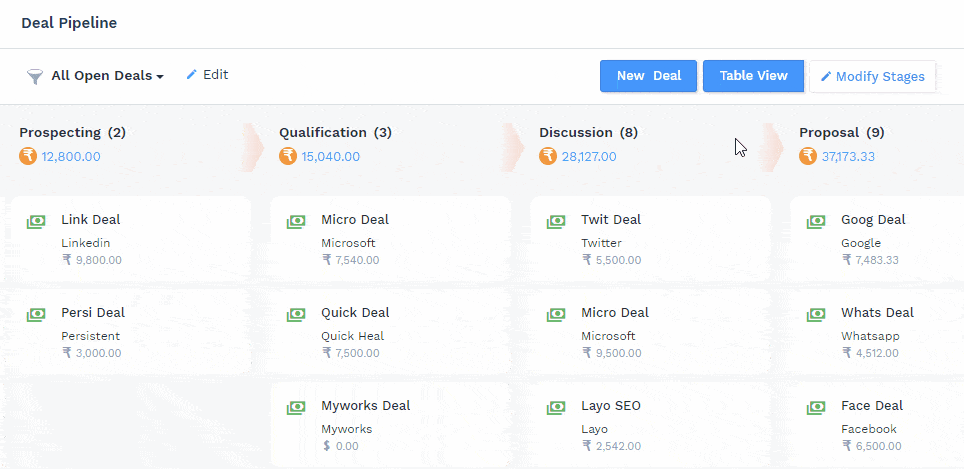Screen dimensions: 964x469
Task: Click the funnel filter icon
Action: pyautogui.click(x=35, y=76)
